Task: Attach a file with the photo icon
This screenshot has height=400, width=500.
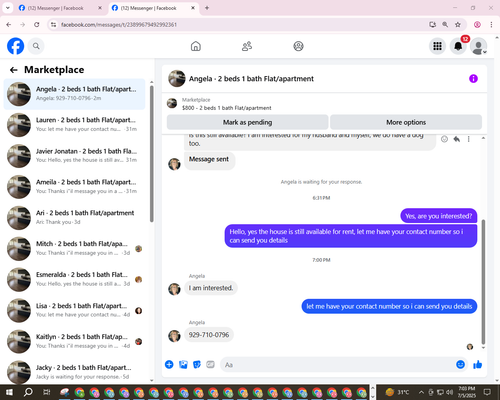Action: tap(183, 364)
